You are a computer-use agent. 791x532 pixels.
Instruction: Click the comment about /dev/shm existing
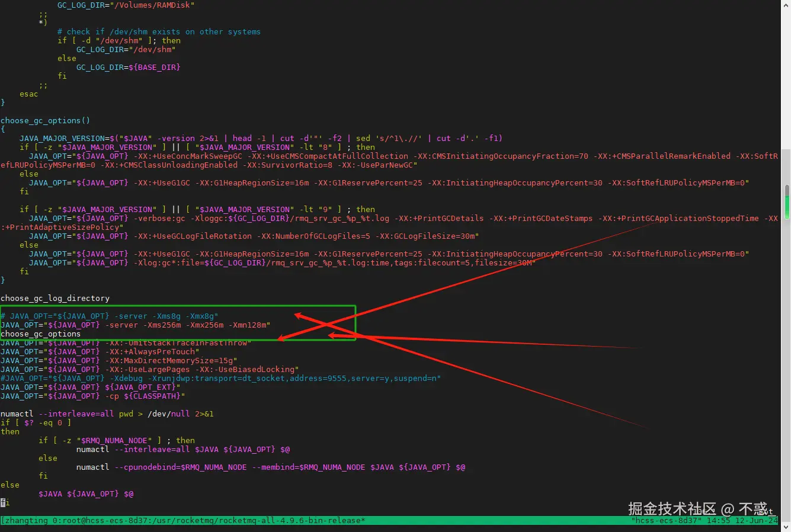coord(159,31)
